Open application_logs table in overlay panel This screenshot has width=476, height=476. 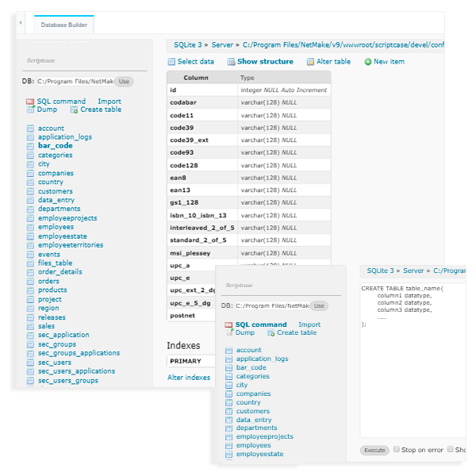(263, 359)
